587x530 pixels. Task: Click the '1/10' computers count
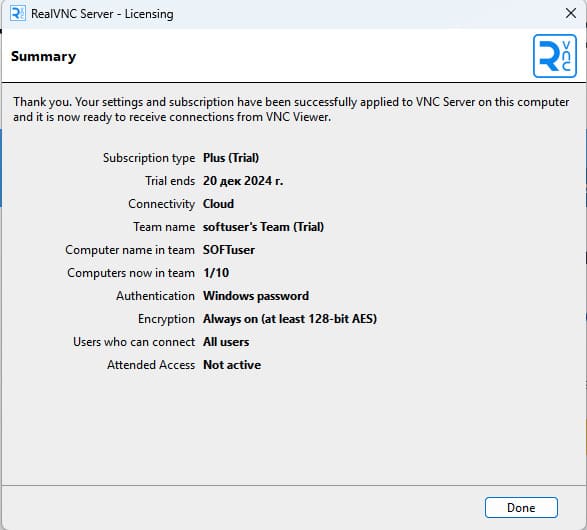(216, 273)
